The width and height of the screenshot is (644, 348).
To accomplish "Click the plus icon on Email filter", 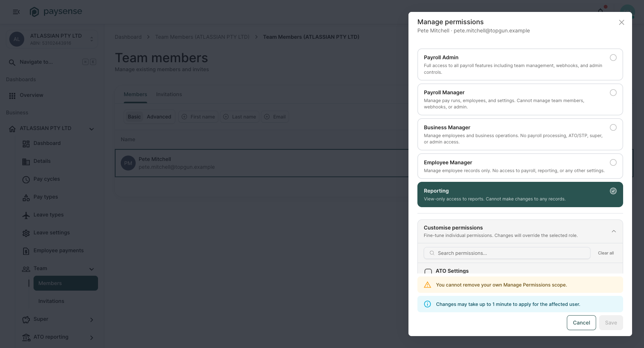I will (267, 117).
